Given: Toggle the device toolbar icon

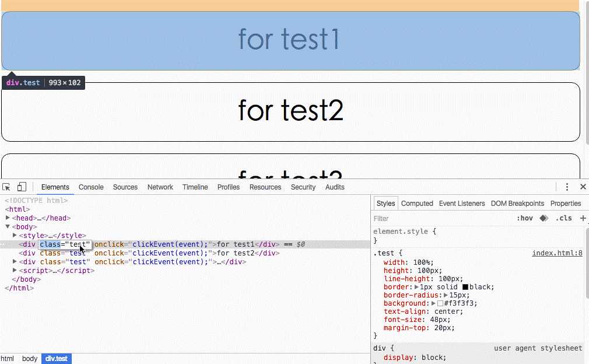Looking at the screenshot, I should coord(22,187).
